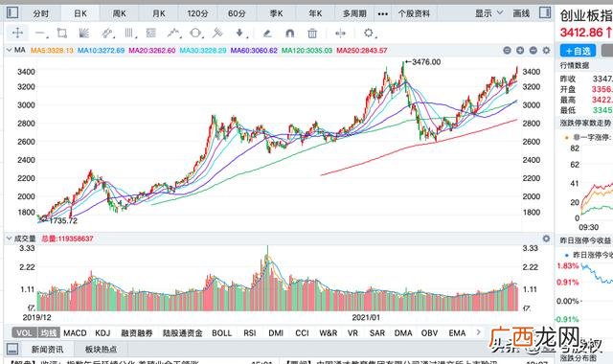Select the W&R indicator
Image resolution: width=613 pixels, height=364 pixels.
(328, 332)
